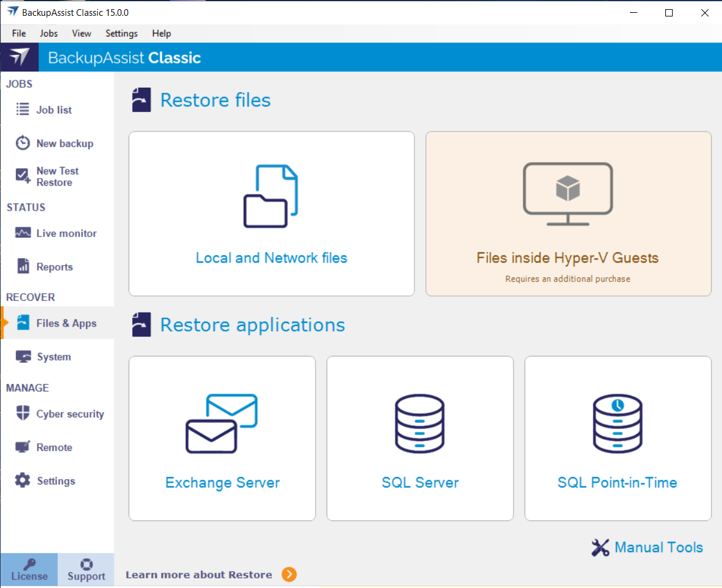Click the Reports chart icon
This screenshot has width=722, height=588.
pyautogui.click(x=23, y=266)
